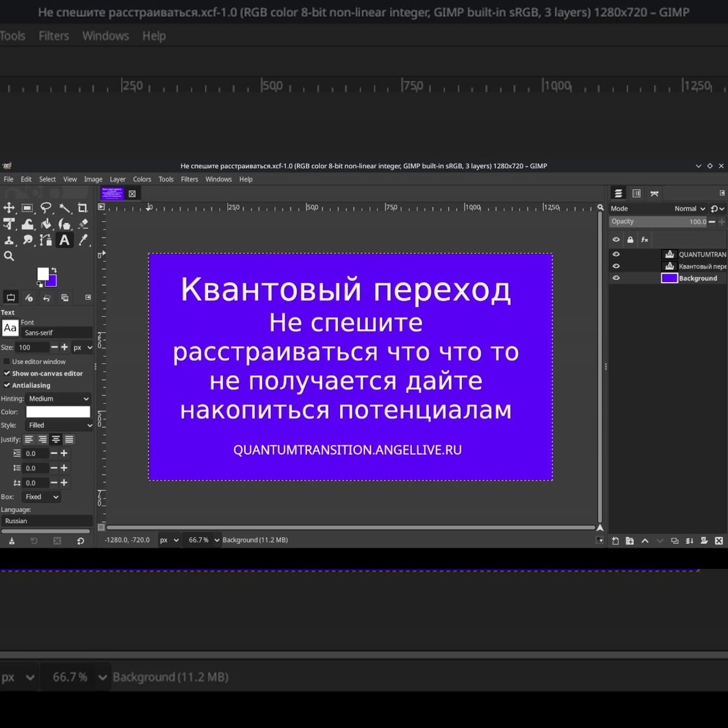728x728 pixels.
Task: Open the Layer menu
Action: pyautogui.click(x=118, y=179)
